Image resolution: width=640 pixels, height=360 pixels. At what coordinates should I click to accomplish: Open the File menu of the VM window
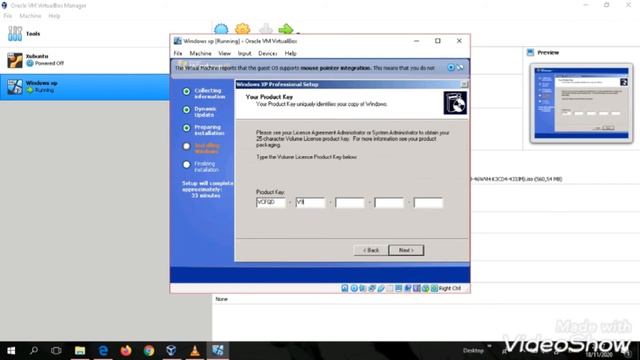(x=178, y=53)
